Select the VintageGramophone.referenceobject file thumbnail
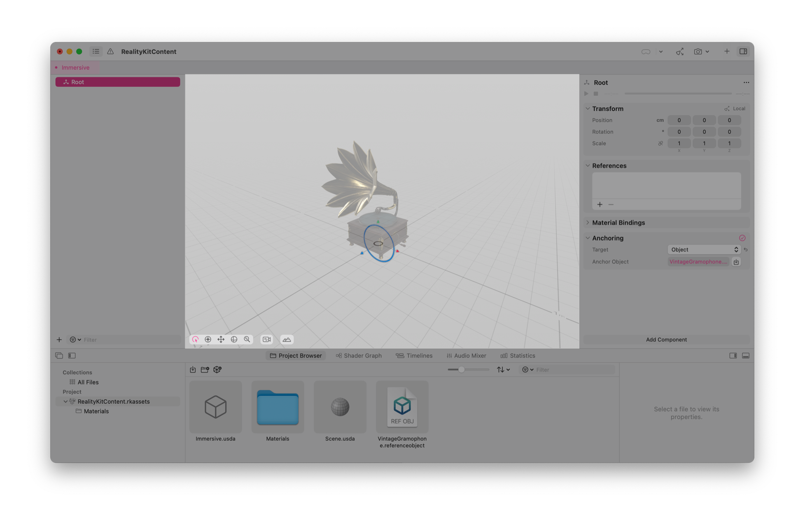This screenshot has height=512, width=812. (x=402, y=407)
